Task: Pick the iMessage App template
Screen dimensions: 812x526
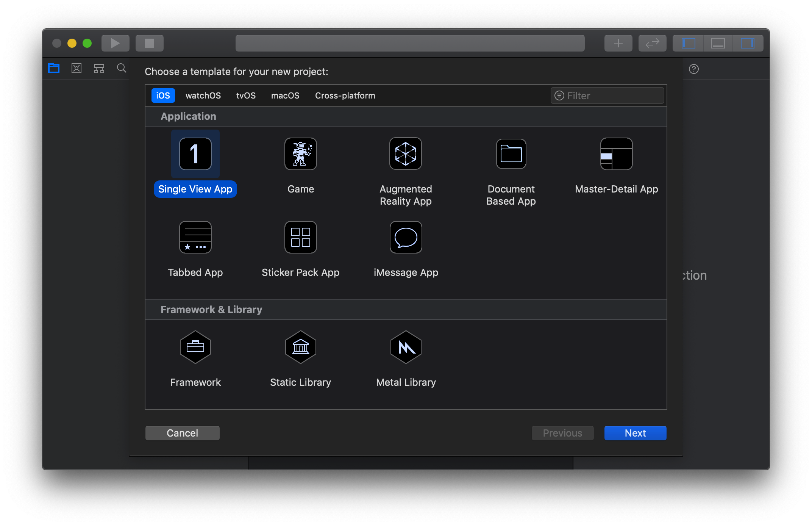Action: [406, 237]
